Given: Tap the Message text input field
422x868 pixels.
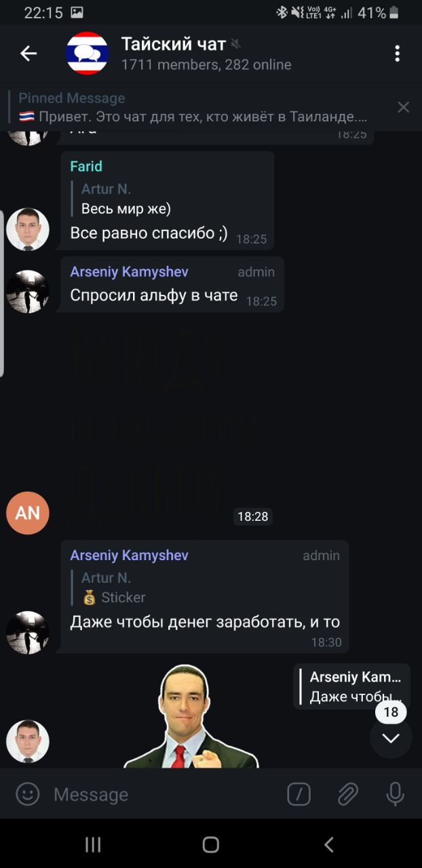Looking at the screenshot, I should pyautogui.click(x=163, y=794).
